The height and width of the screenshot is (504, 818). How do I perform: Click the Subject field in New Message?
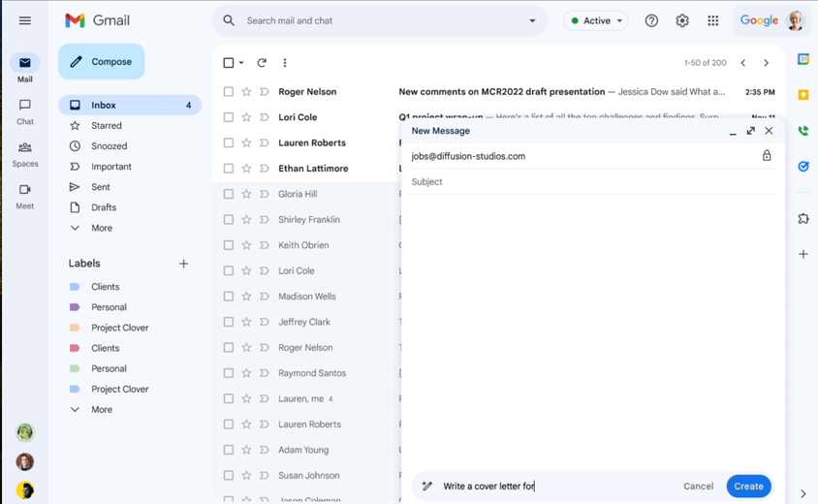(x=592, y=181)
